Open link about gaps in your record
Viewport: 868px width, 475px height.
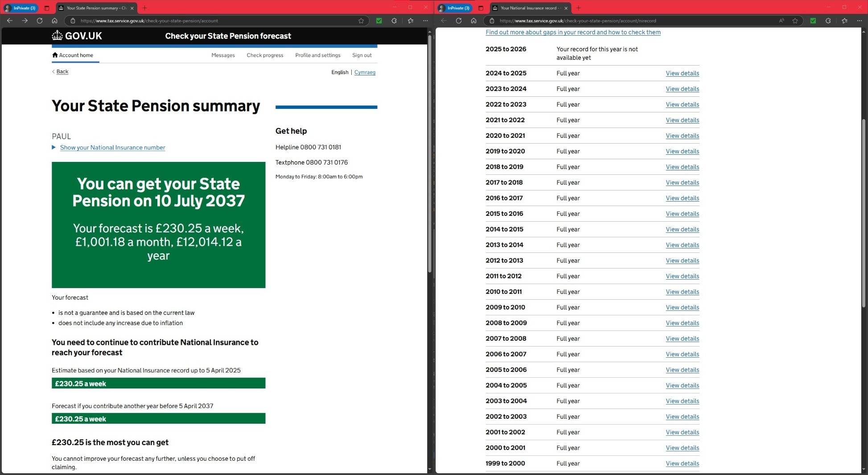(573, 32)
